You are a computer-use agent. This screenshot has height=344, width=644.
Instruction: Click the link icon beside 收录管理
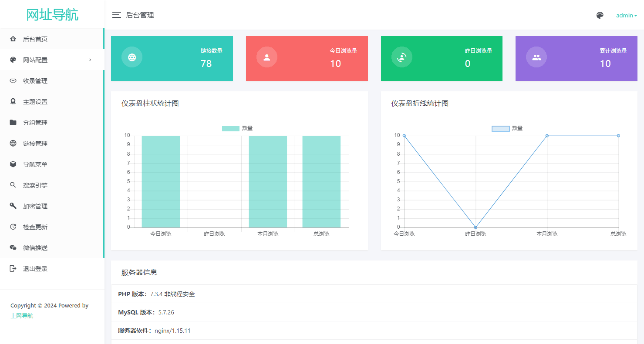coord(13,81)
